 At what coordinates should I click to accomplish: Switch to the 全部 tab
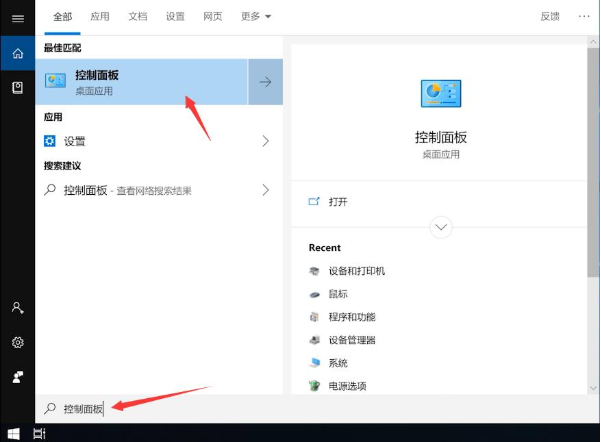point(62,16)
